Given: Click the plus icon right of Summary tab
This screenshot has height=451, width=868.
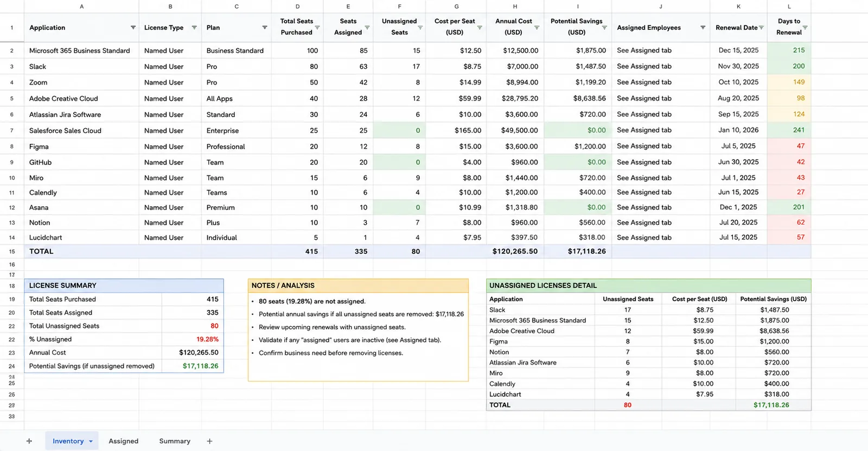Looking at the screenshot, I should (209, 441).
